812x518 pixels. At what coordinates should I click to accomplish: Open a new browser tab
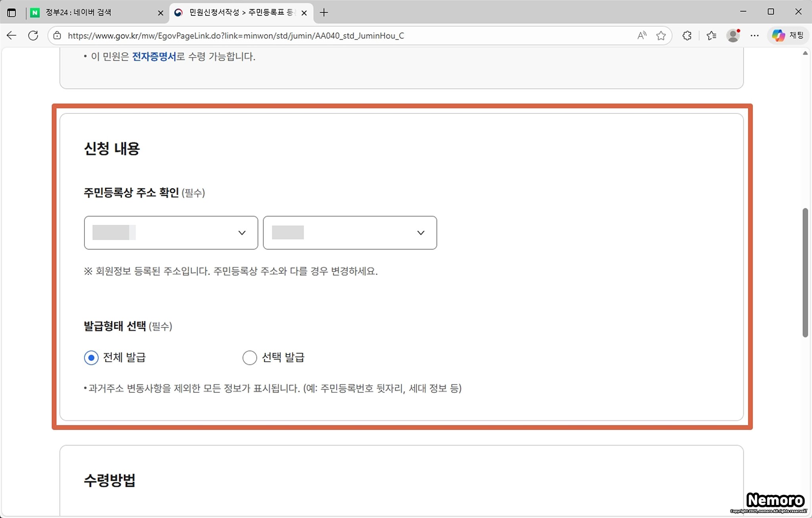point(324,13)
